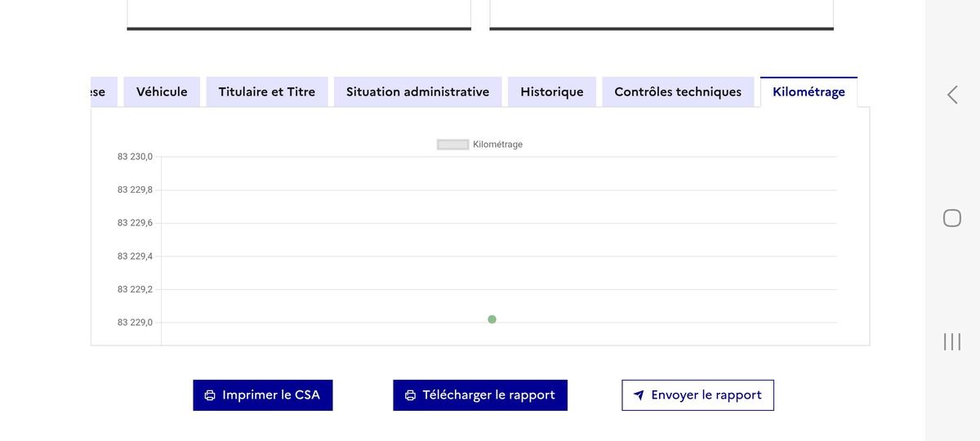Click the Kilométrage legend color box
Image resolution: width=980 pixels, height=441 pixels.
coord(453,145)
